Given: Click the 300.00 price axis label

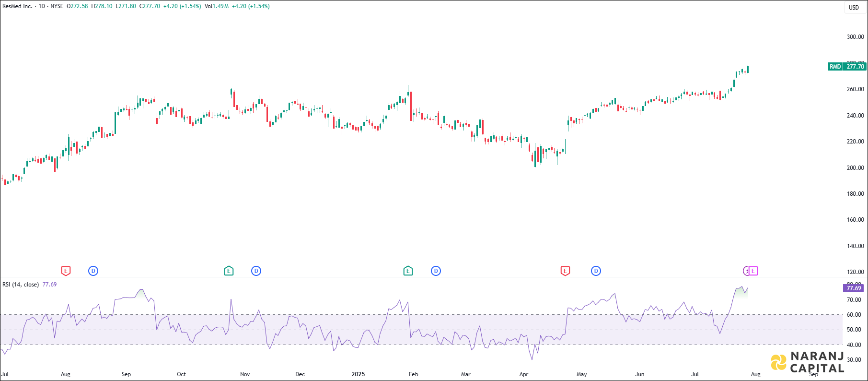Looking at the screenshot, I should tap(856, 37).
